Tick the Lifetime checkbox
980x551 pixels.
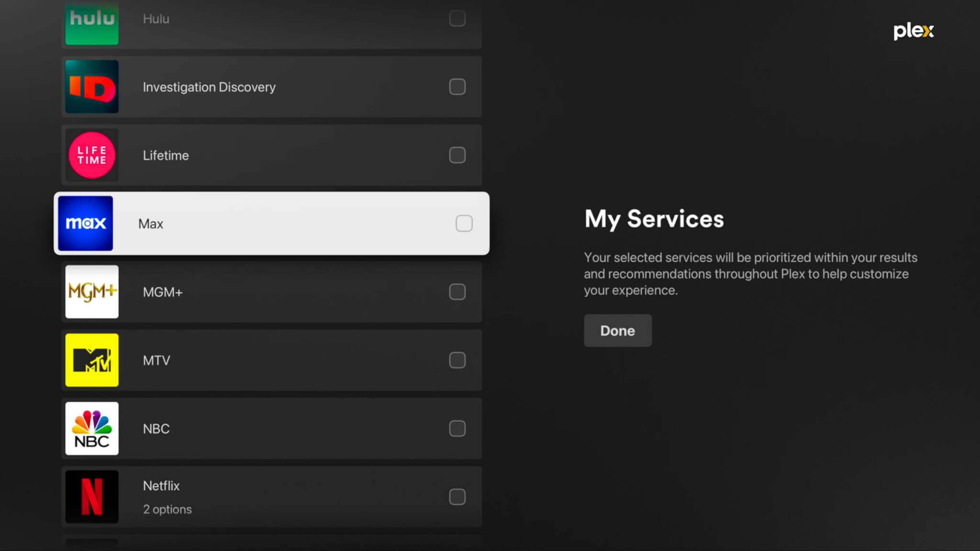click(x=457, y=155)
